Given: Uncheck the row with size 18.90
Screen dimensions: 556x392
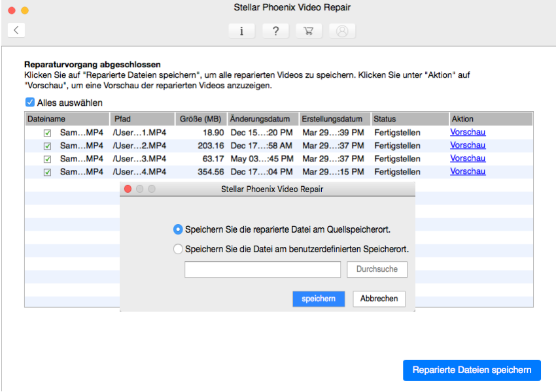Looking at the screenshot, I should pyautogui.click(x=47, y=133).
